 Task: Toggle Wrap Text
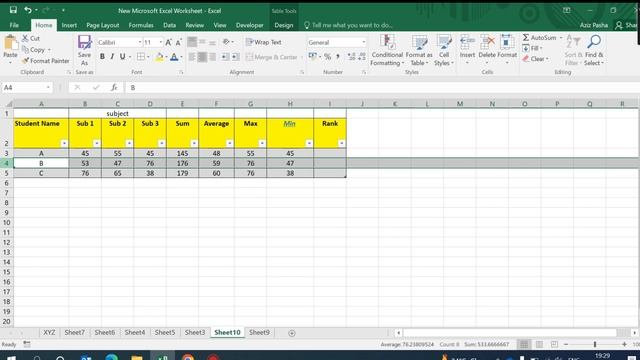pyautogui.click(x=264, y=42)
